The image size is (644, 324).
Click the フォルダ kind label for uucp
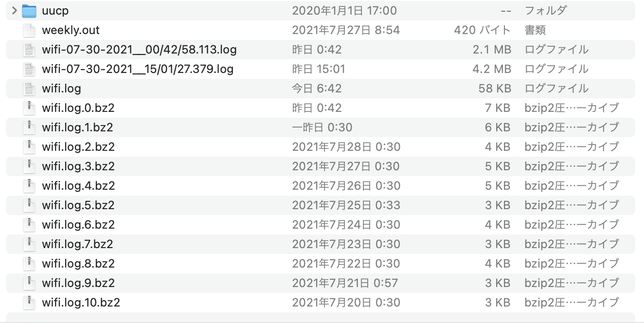[545, 10]
